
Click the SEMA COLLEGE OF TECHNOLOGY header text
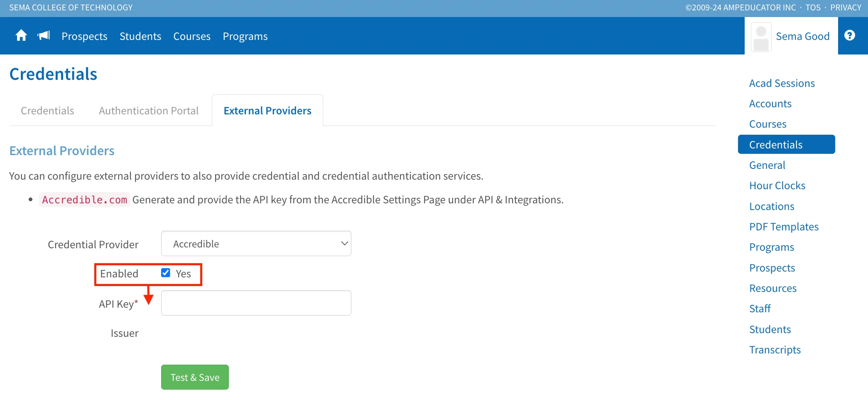tap(71, 7)
